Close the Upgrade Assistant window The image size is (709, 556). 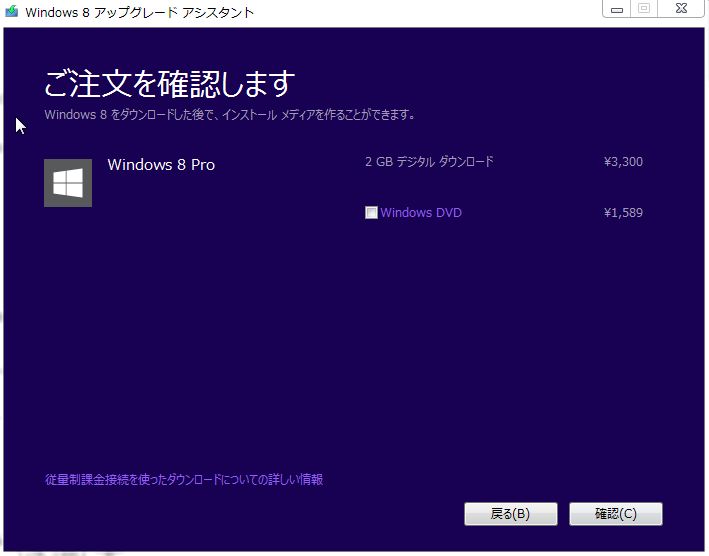681,9
